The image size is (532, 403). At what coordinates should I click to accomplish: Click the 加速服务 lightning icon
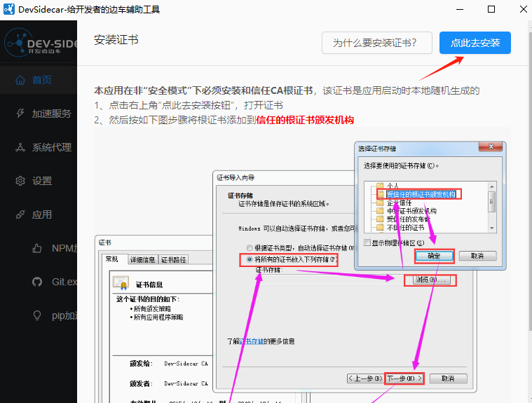point(20,114)
